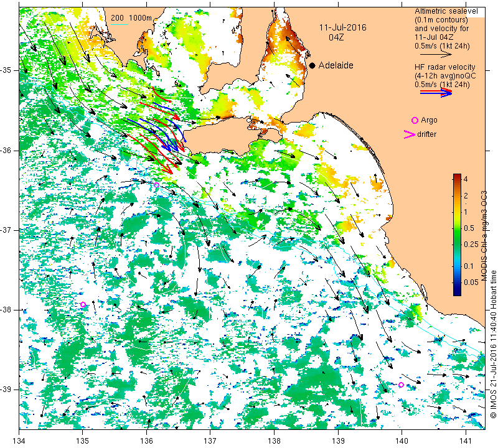Click longitude axis label "141"
The image size is (498, 448).
[466, 441]
